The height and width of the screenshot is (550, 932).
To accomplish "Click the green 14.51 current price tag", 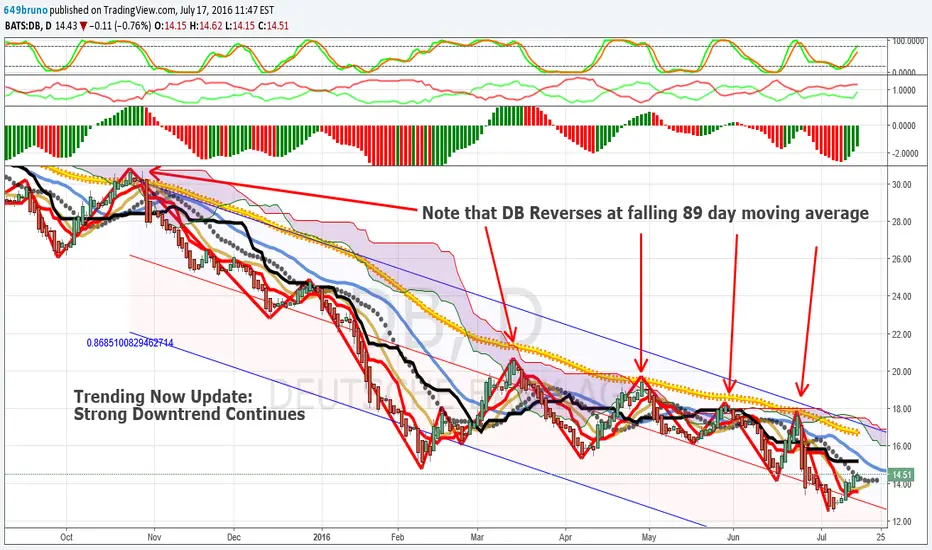I will tap(901, 474).
